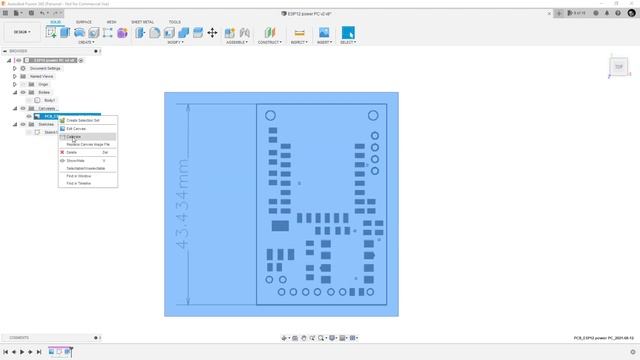Select the Create Form purple icon
The width and height of the screenshot is (640, 360).
122,33
